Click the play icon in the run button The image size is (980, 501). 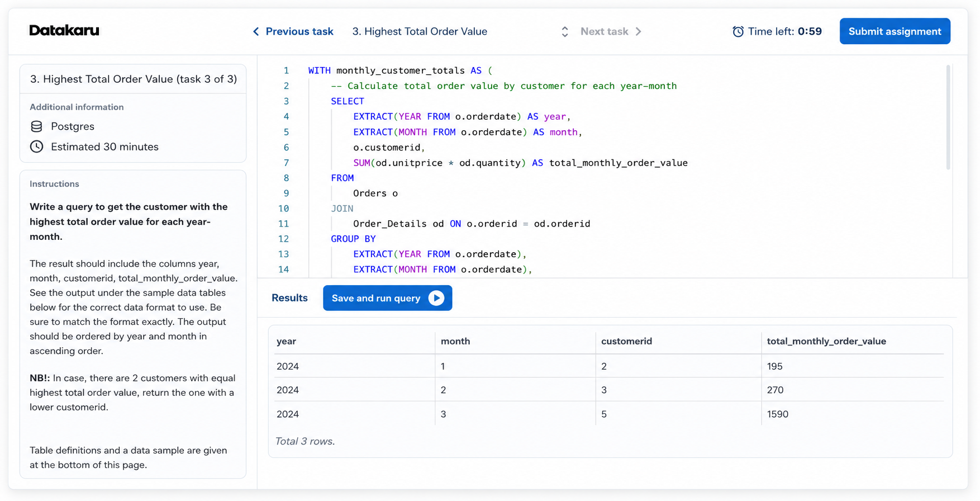(x=436, y=298)
